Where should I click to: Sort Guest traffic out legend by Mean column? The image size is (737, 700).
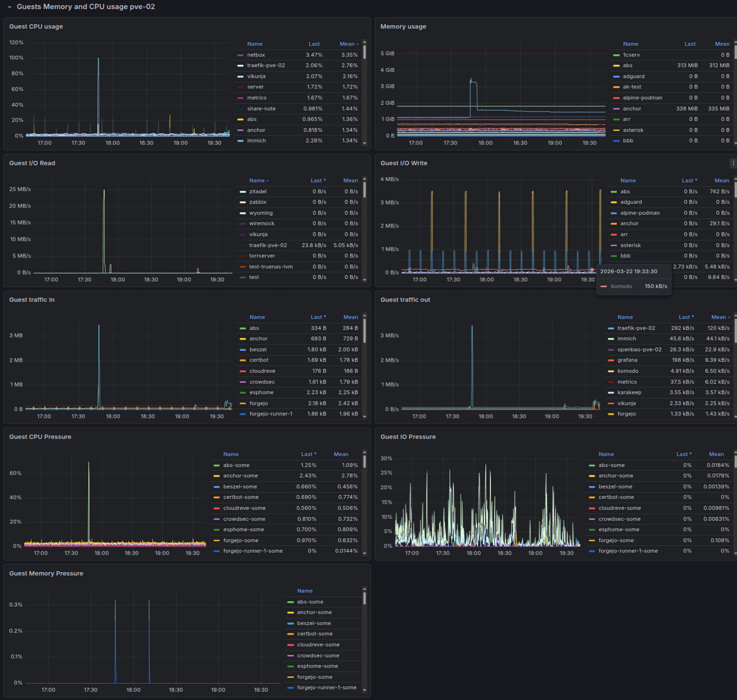[x=718, y=317]
